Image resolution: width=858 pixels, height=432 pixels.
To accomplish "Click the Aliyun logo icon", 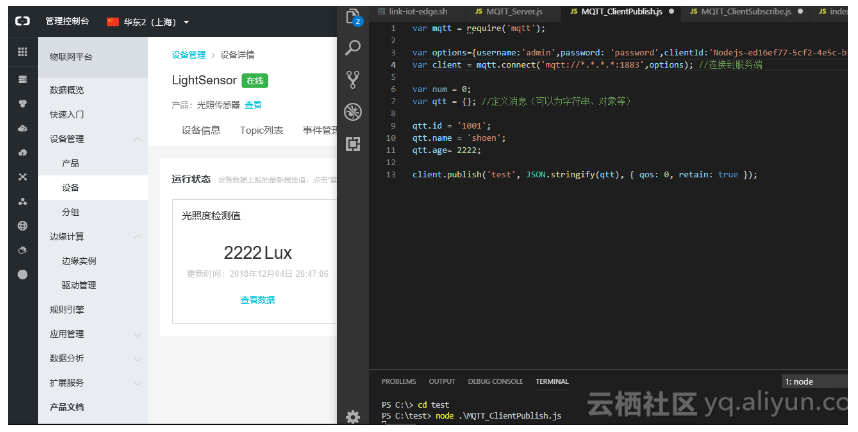I will click(22, 21).
